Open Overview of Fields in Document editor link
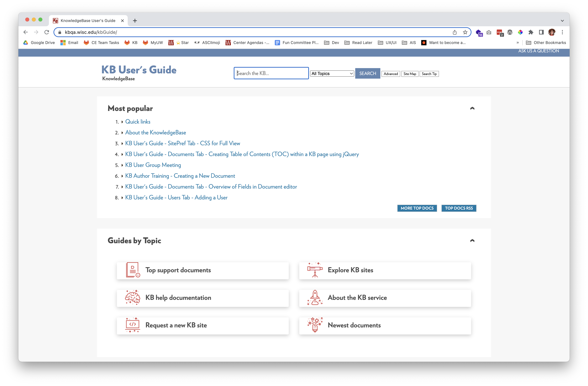 (211, 187)
